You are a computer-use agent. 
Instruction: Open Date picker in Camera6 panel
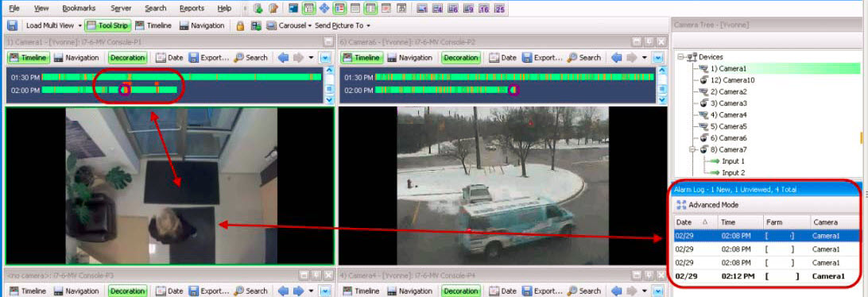click(x=502, y=57)
